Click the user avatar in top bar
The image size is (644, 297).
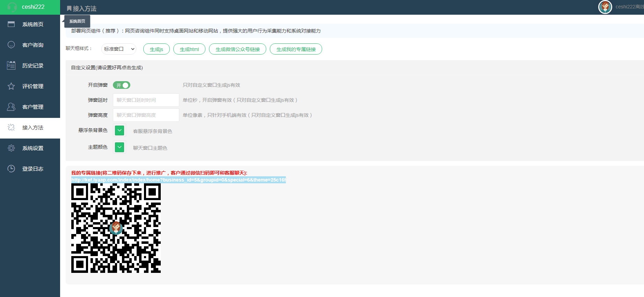point(605,7)
